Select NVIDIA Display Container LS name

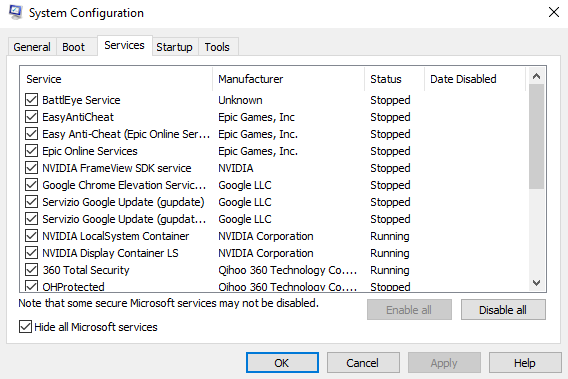pyautogui.click(x=110, y=253)
